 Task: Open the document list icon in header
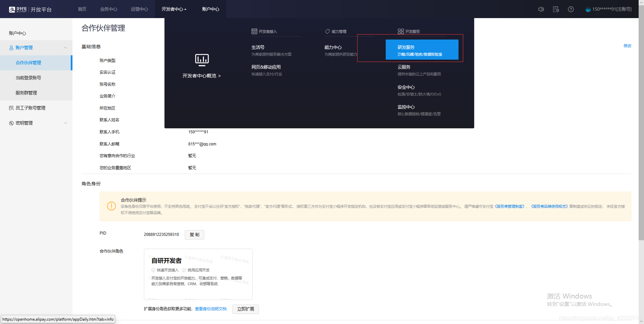tap(556, 9)
